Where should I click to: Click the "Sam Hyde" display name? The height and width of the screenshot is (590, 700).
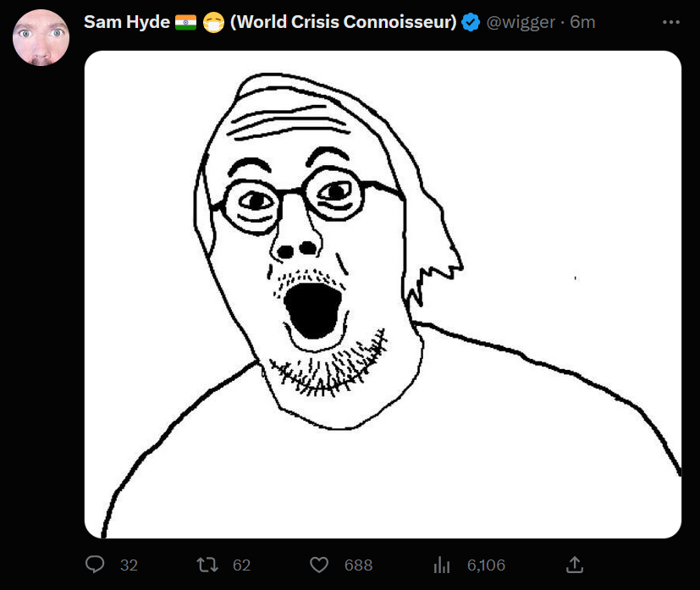(x=126, y=23)
